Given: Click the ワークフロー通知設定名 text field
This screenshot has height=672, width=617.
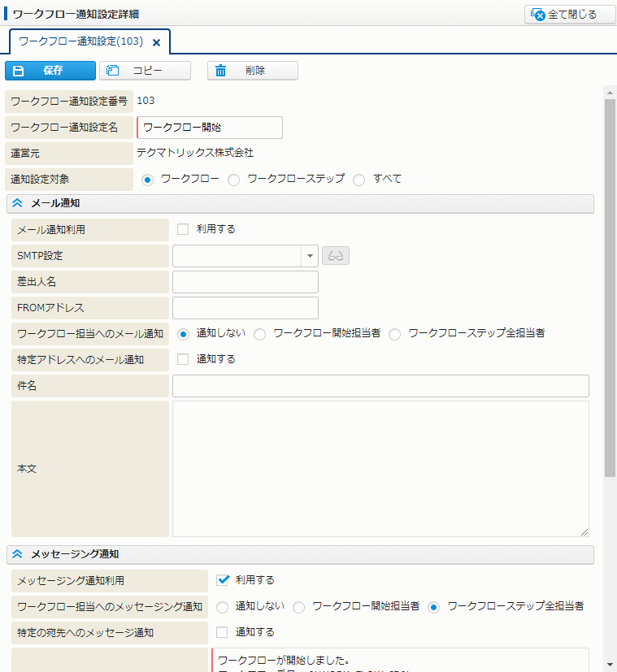Looking at the screenshot, I should pos(210,128).
